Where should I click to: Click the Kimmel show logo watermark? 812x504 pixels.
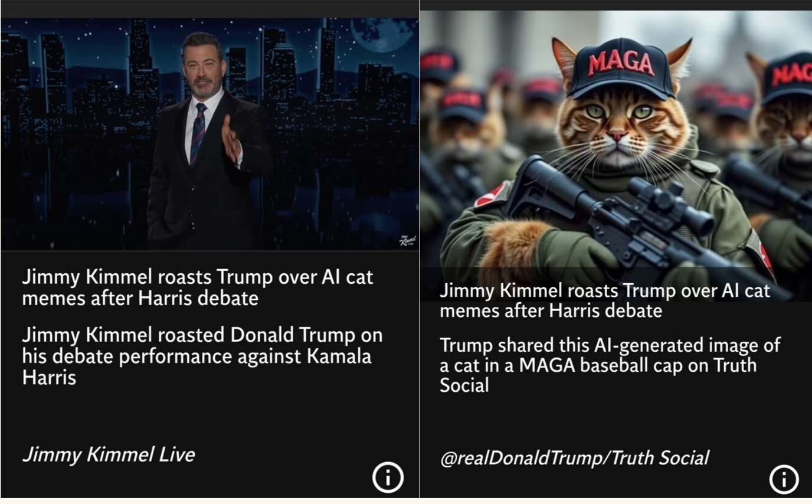click(407, 241)
